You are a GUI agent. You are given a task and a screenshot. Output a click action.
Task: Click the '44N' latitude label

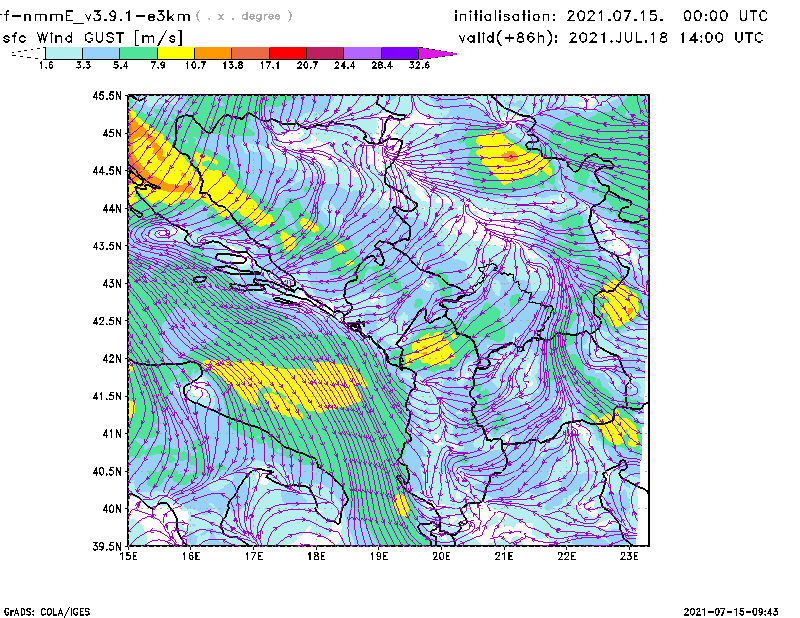(x=112, y=208)
